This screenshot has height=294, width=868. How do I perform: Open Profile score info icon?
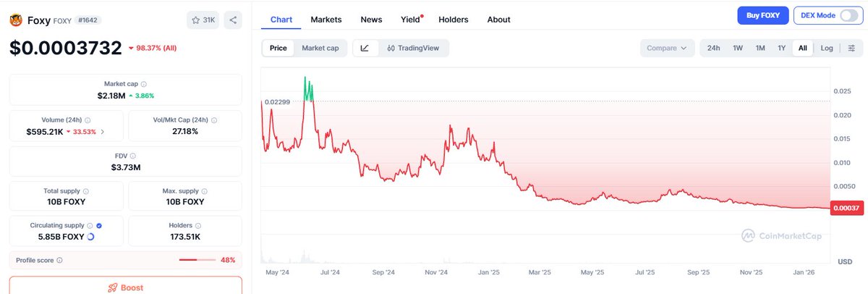59,260
